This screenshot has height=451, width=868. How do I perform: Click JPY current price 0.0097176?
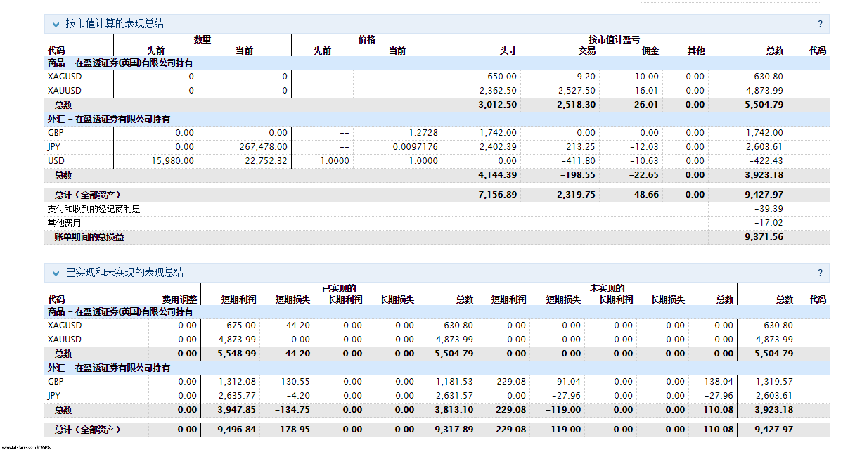[x=415, y=147]
